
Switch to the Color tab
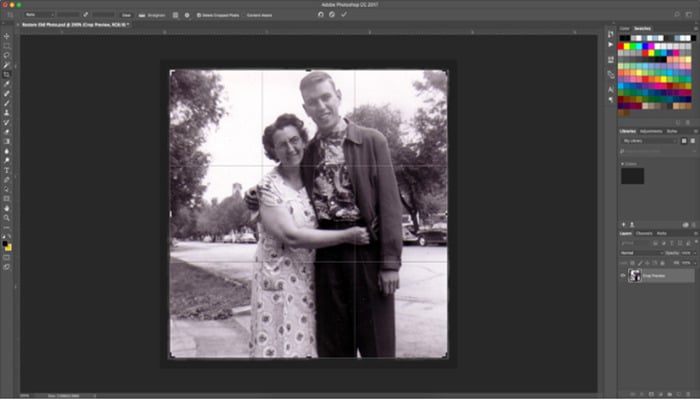[x=625, y=29]
